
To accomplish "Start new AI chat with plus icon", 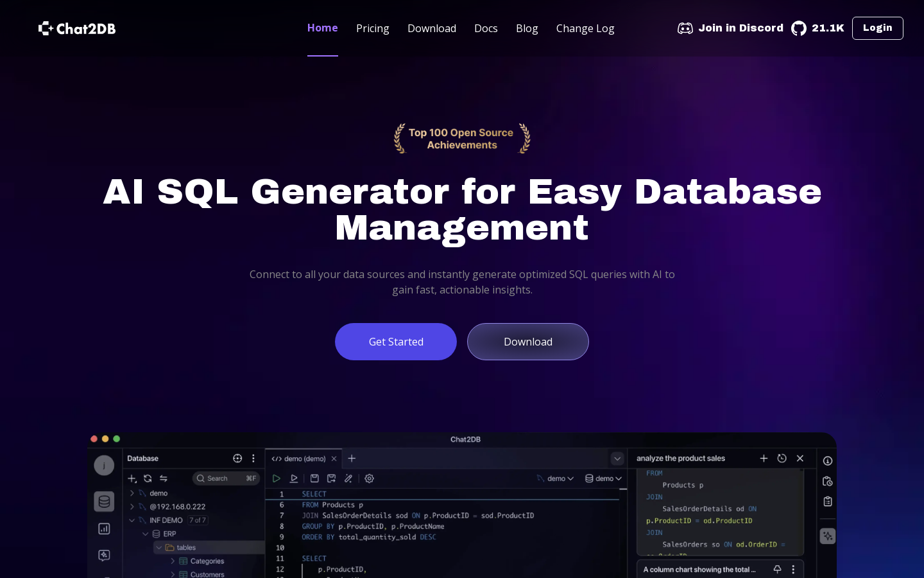I will click(764, 459).
